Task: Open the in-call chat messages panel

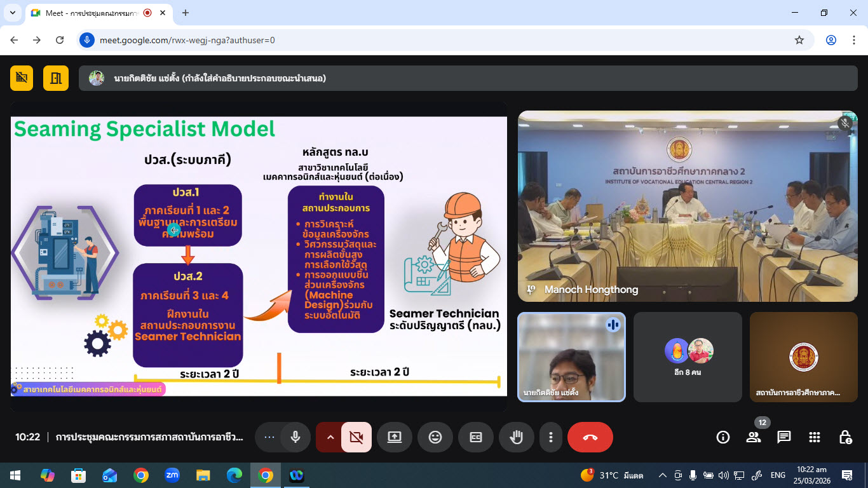Action: pyautogui.click(x=784, y=437)
